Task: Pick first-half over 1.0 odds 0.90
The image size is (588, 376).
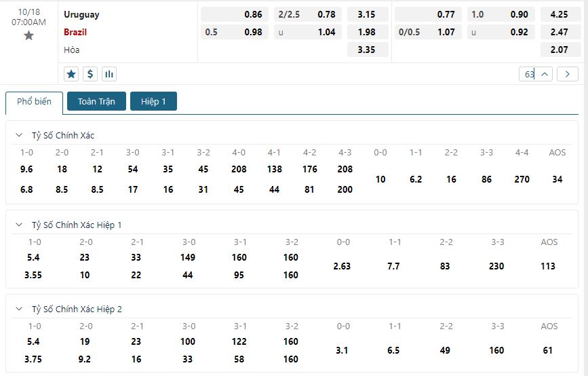Action: click(501, 15)
